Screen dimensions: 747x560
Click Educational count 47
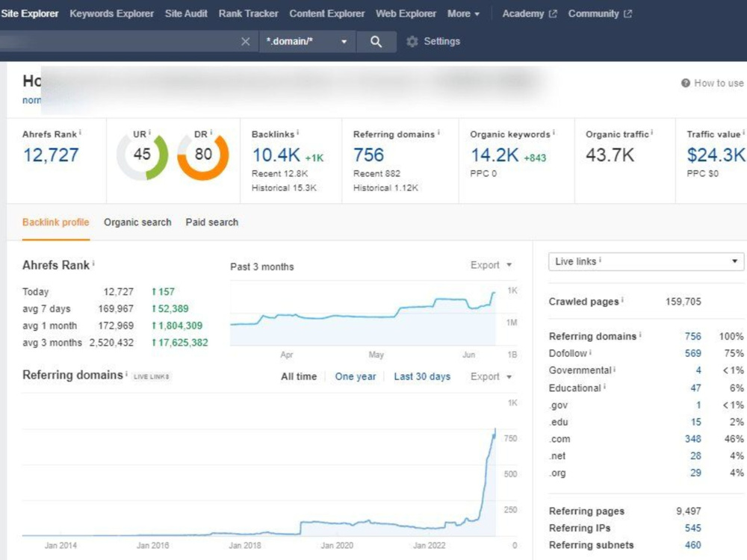pos(695,388)
